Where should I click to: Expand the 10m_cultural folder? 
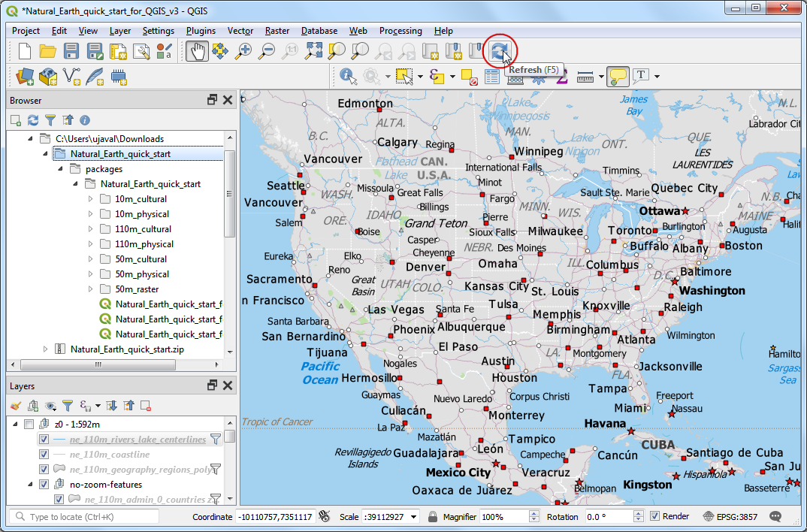pos(91,199)
